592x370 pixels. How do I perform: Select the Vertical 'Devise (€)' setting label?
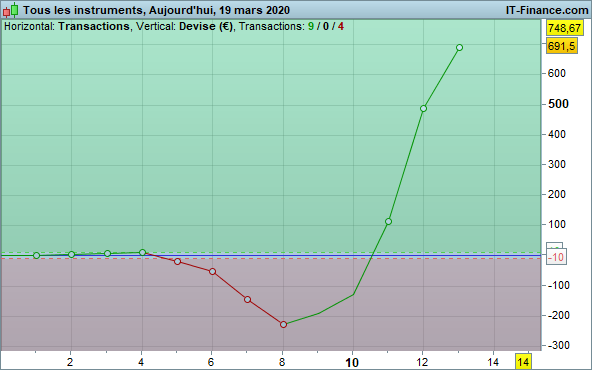tap(206, 26)
